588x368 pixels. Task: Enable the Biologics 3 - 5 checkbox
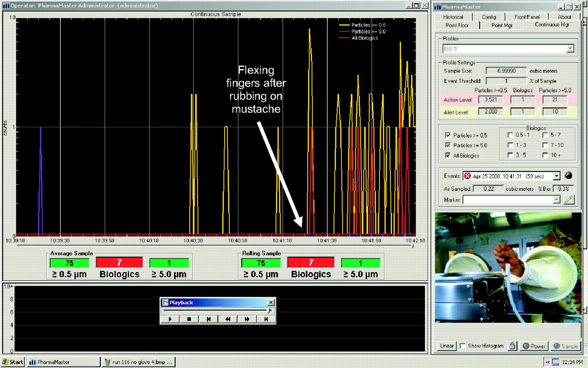click(510, 155)
